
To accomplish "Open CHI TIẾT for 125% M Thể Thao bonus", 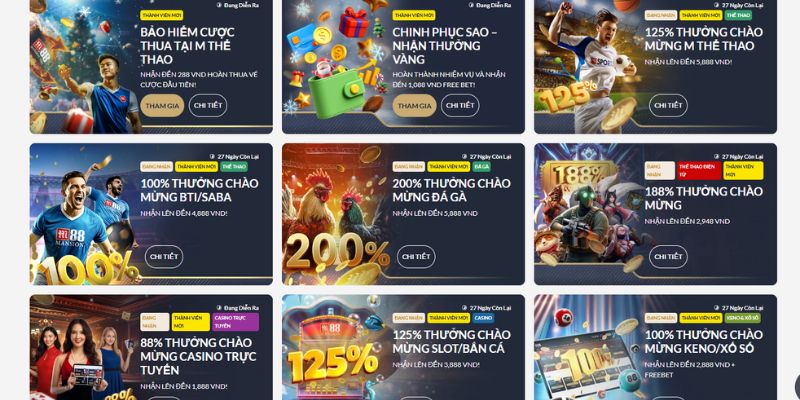I will click(x=668, y=106).
